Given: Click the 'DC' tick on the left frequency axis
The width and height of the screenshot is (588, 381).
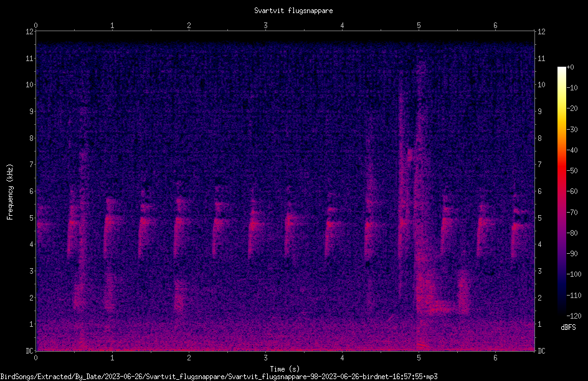Looking at the screenshot, I should click(x=30, y=351).
